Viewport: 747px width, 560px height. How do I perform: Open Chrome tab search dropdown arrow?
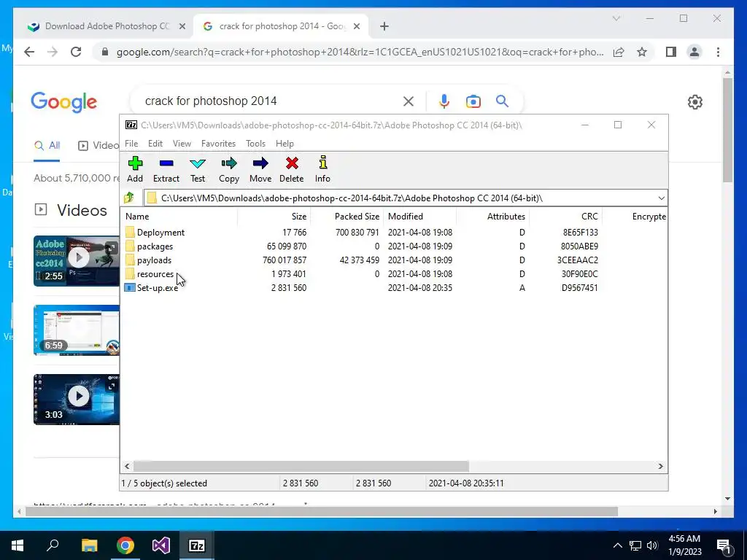(x=616, y=18)
